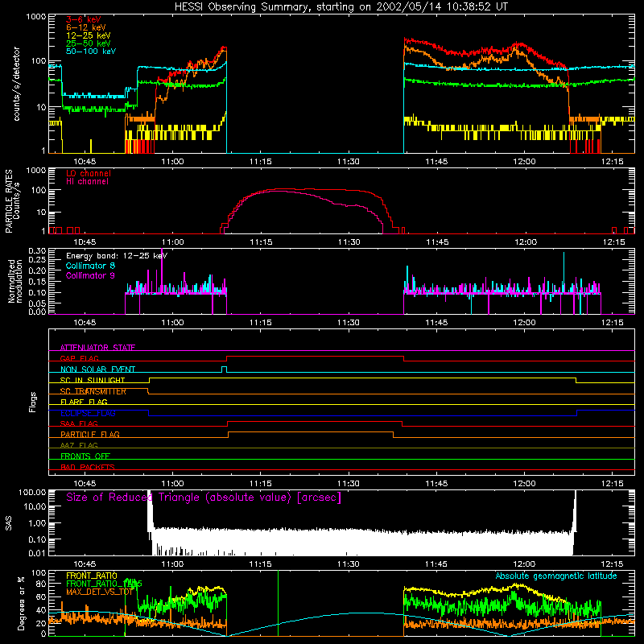Select the 6-12 keV legend label
Screen dimensions: 644x644
[x=86, y=27]
